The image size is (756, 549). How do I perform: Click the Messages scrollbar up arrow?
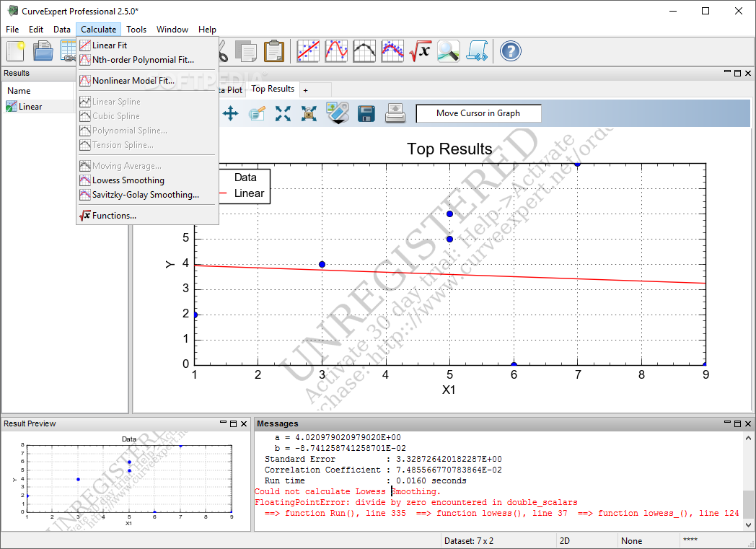tap(748, 438)
